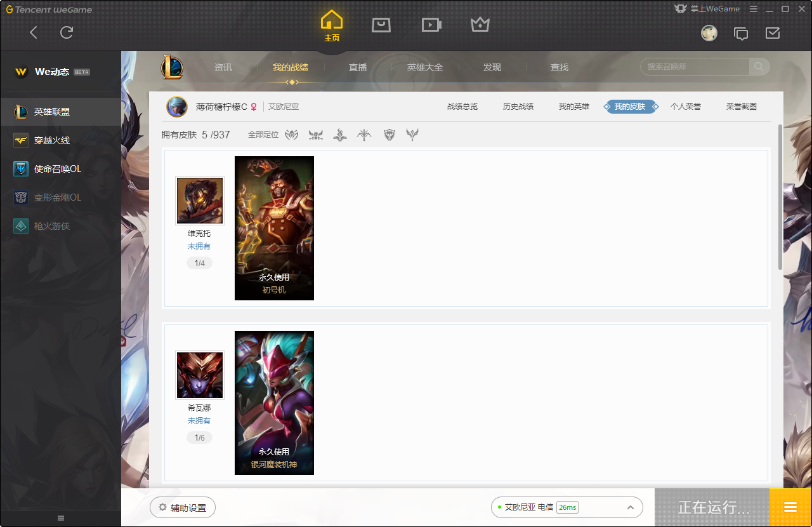Image resolution: width=812 pixels, height=527 pixels.
Task: Select 英雄联盟 in game sidebar
Action: pos(60,112)
